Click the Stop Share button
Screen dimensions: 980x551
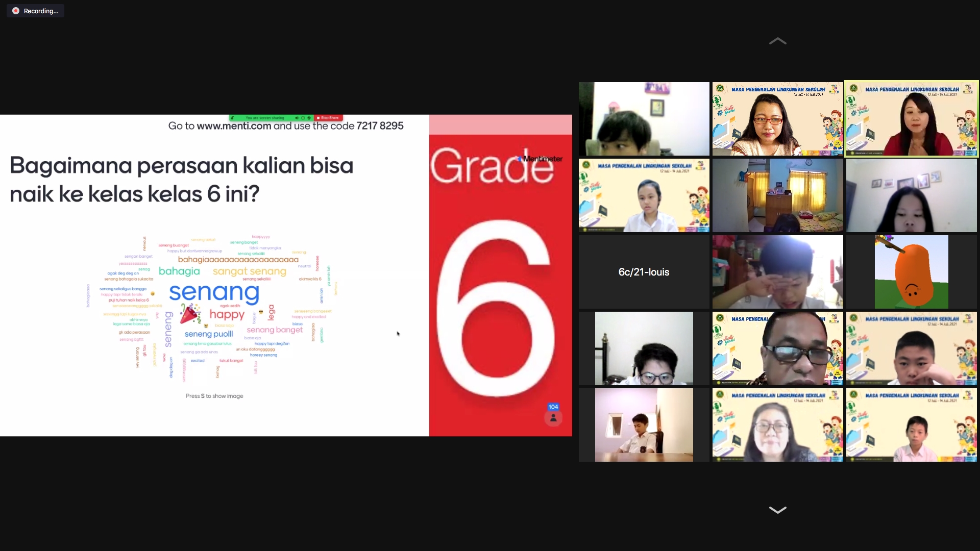329,118
